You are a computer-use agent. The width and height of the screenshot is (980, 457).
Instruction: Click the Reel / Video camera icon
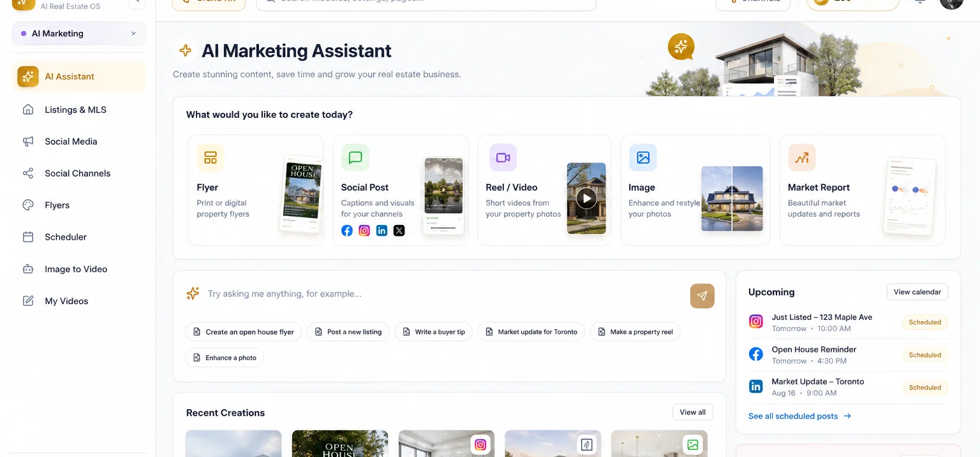point(503,157)
